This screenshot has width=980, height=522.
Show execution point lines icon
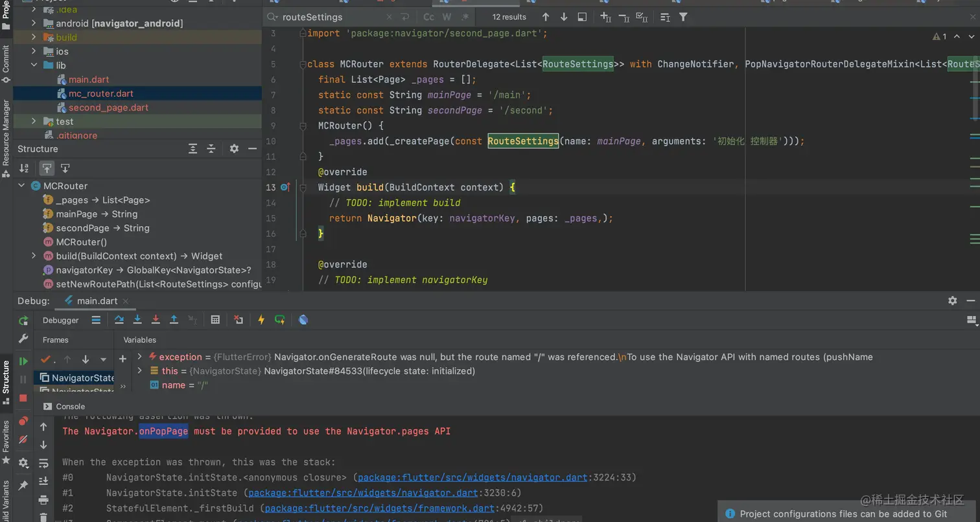[x=96, y=319]
